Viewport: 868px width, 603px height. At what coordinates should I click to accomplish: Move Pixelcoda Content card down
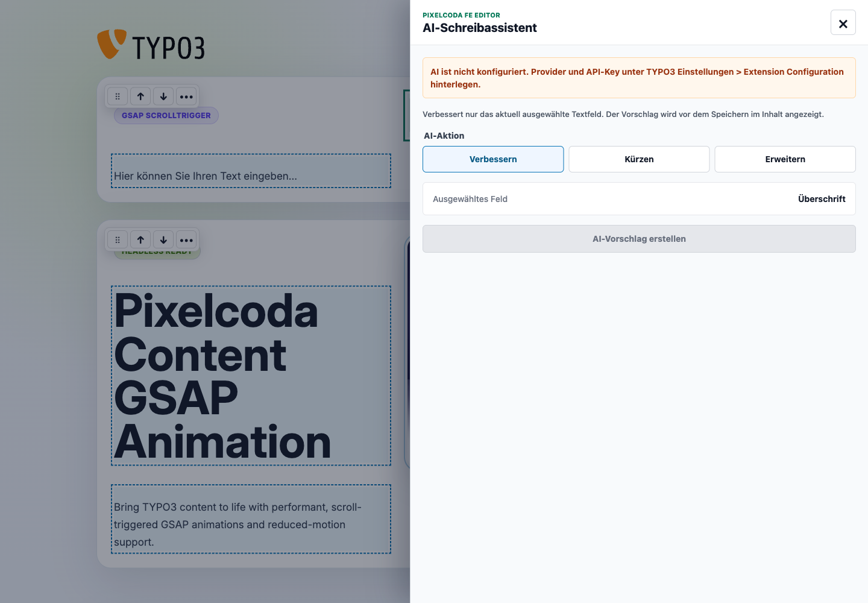(163, 240)
